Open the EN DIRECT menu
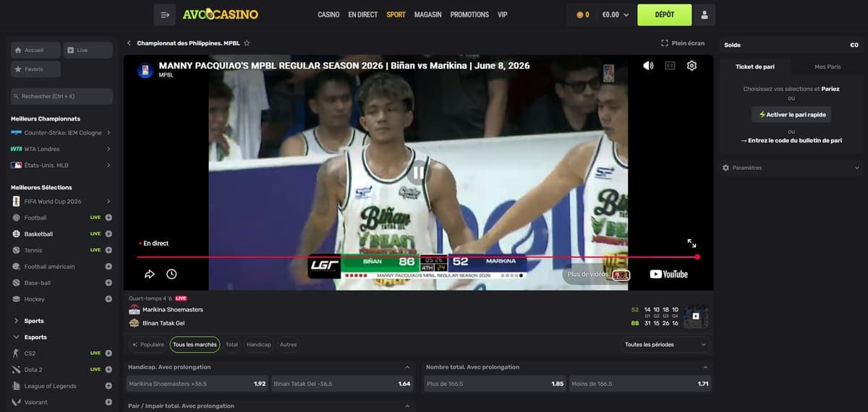Screen dimensions: 868x412 [363, 14]
